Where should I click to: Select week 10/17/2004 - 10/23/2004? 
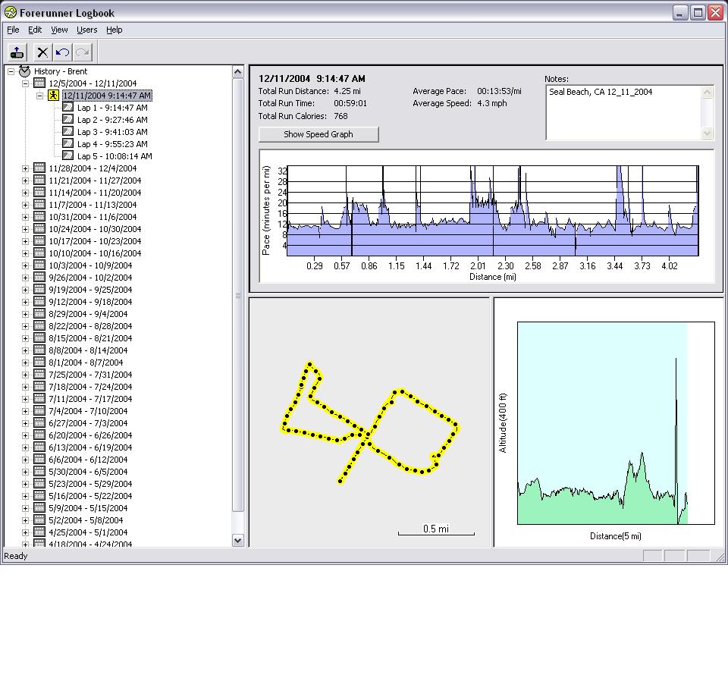coord(95,241)
